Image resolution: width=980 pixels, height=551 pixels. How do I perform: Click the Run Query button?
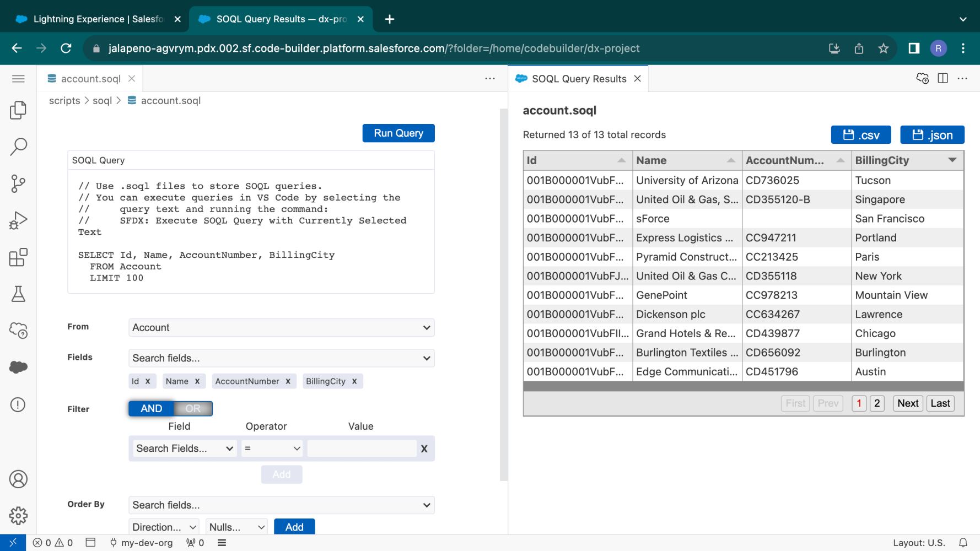399,133
